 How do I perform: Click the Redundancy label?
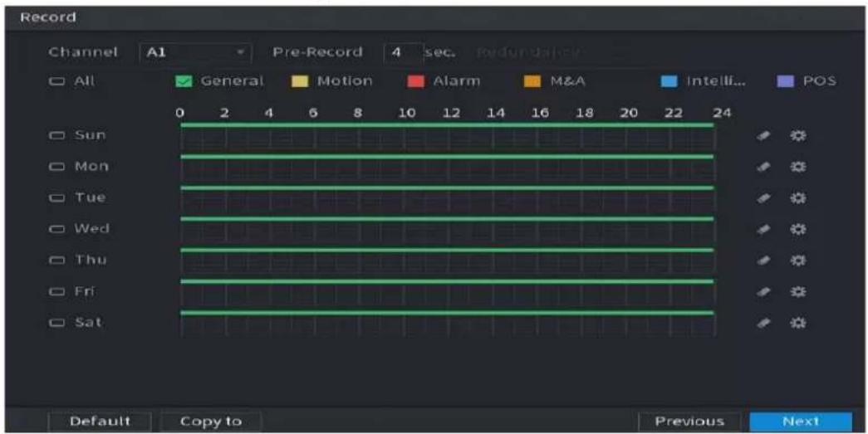[527, 52]
